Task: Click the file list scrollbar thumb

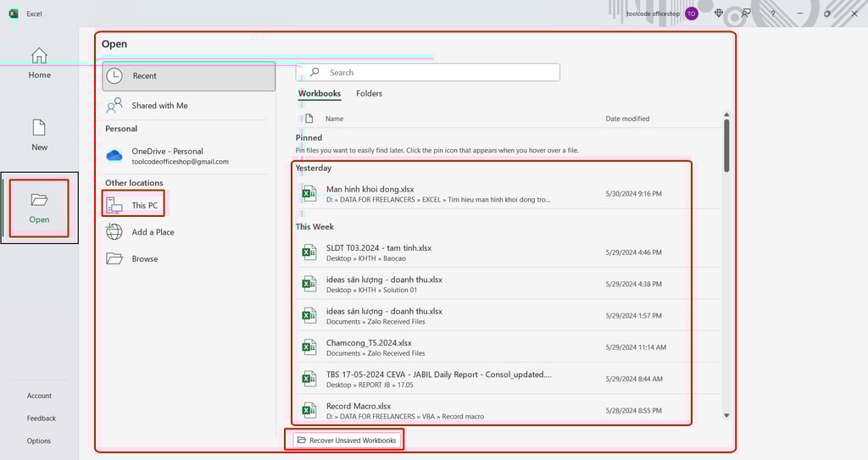Action: [x=726, y=146]
